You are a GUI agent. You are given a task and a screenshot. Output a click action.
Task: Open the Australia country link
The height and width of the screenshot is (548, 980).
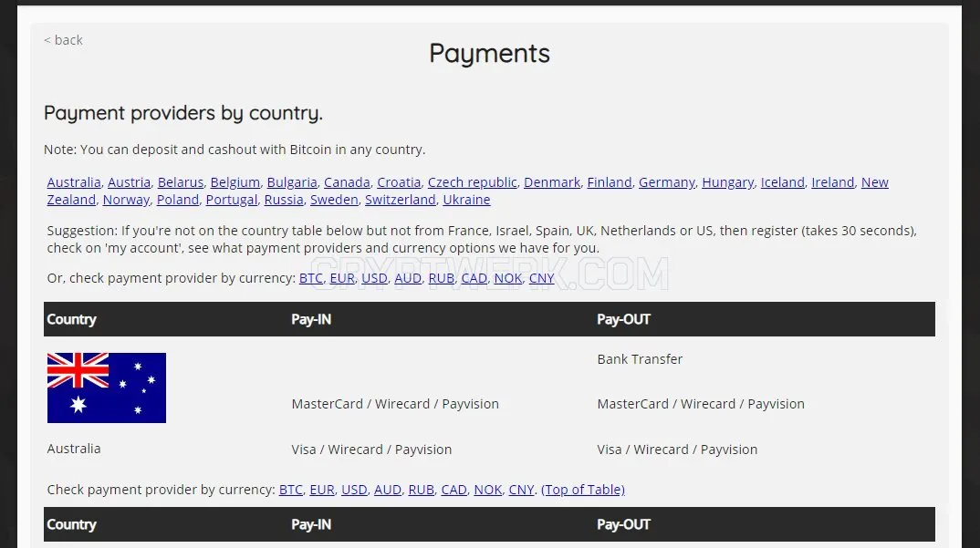(74, 182)
